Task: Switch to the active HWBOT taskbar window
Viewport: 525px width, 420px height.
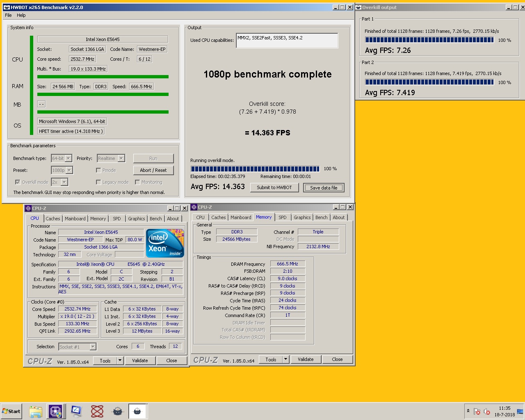Action: click(137, 411)
